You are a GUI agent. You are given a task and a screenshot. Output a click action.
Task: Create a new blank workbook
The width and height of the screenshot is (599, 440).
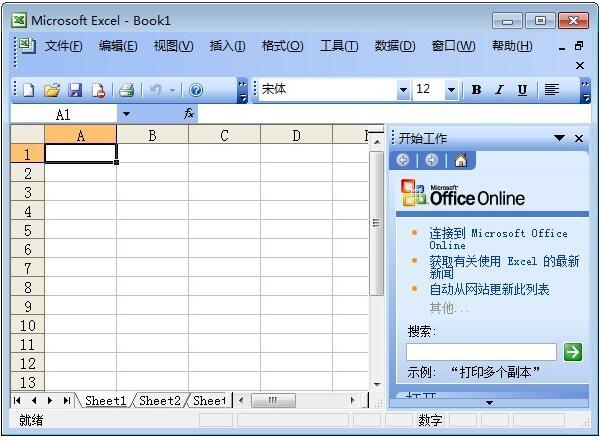tap(29, 90)
